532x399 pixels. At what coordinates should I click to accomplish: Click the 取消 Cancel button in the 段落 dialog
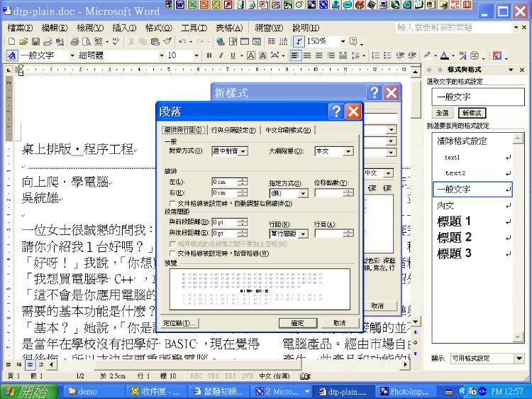pyautogui.click(x=339, y=323)
